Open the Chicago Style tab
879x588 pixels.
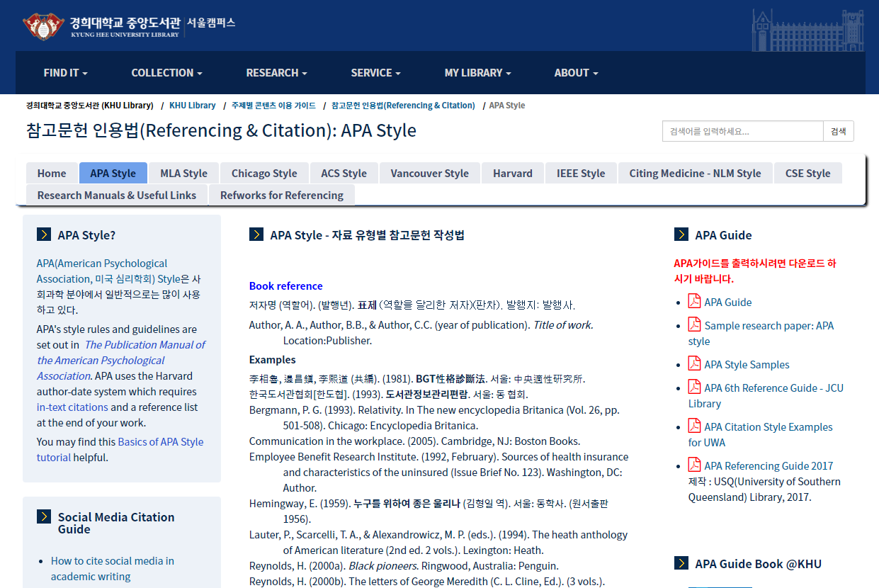263,172
